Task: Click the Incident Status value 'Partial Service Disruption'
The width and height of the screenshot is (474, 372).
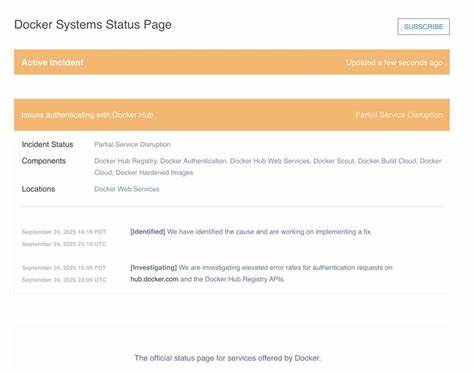Action: pyautogui.click(x=132, y=144)
